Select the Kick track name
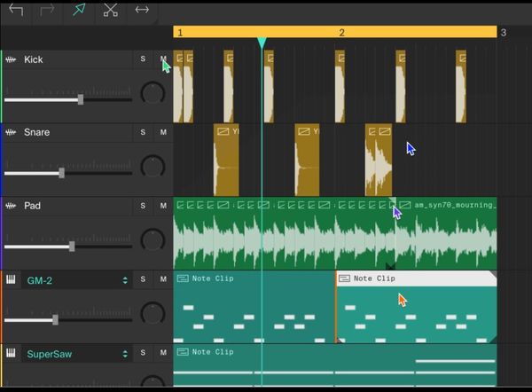This screenshot has height=392, width=532. tap(34, 59)
